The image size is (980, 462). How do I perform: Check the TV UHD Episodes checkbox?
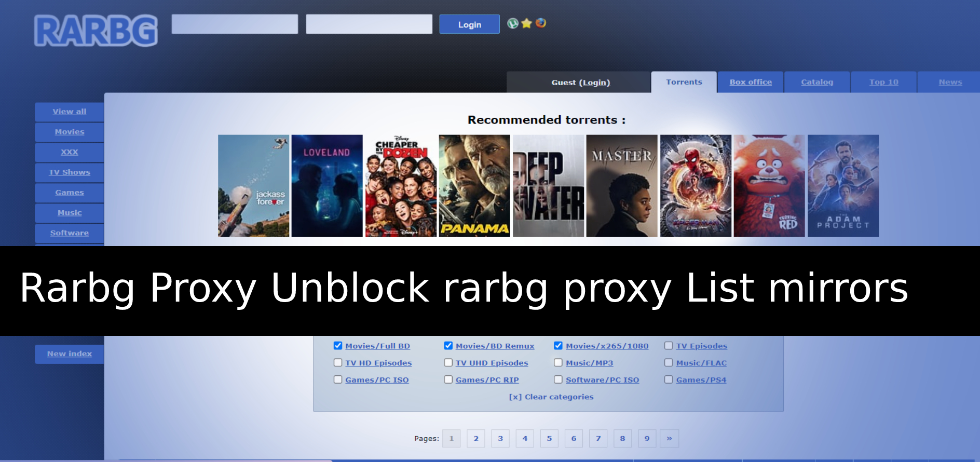point(448,363)
